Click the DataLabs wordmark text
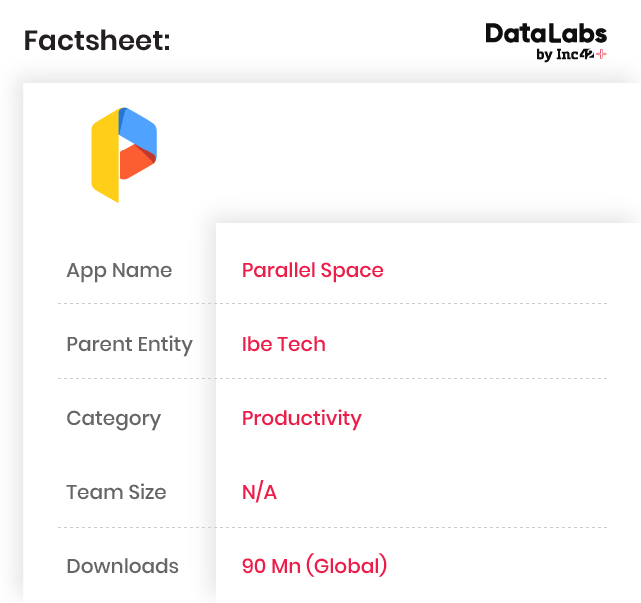 (x=545, y=34)
